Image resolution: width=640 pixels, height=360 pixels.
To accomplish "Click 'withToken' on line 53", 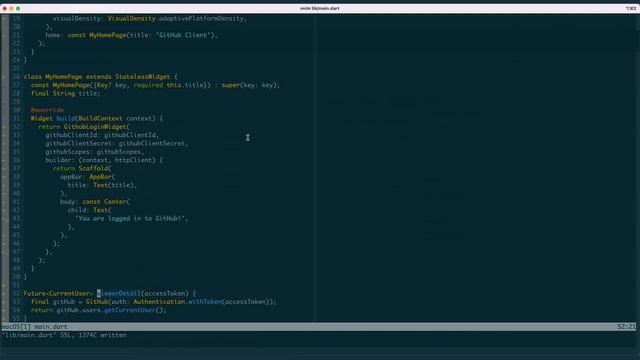I will [x=205, y=302].
